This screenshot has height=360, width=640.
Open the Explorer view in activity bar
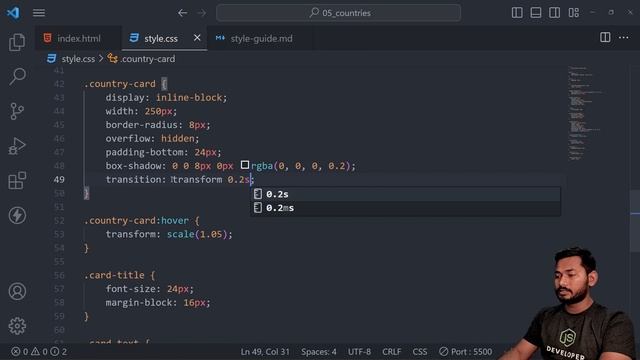click(17, 42)
